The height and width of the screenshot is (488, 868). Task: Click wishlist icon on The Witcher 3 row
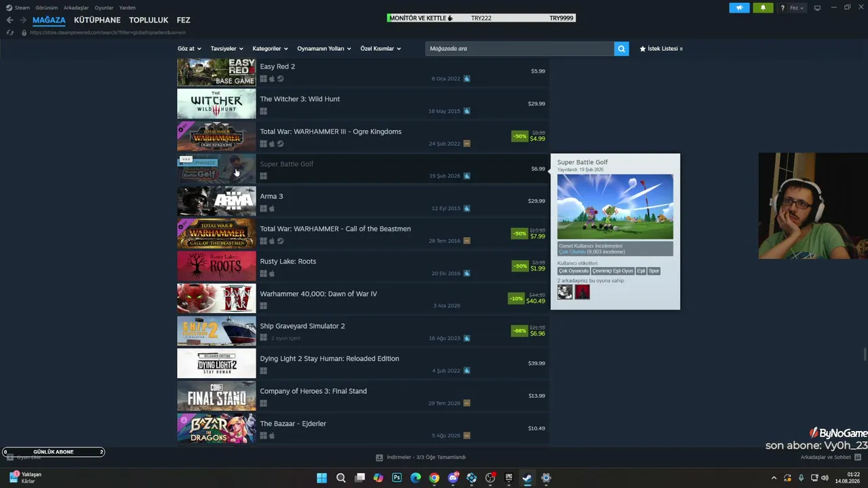(467, 111)
